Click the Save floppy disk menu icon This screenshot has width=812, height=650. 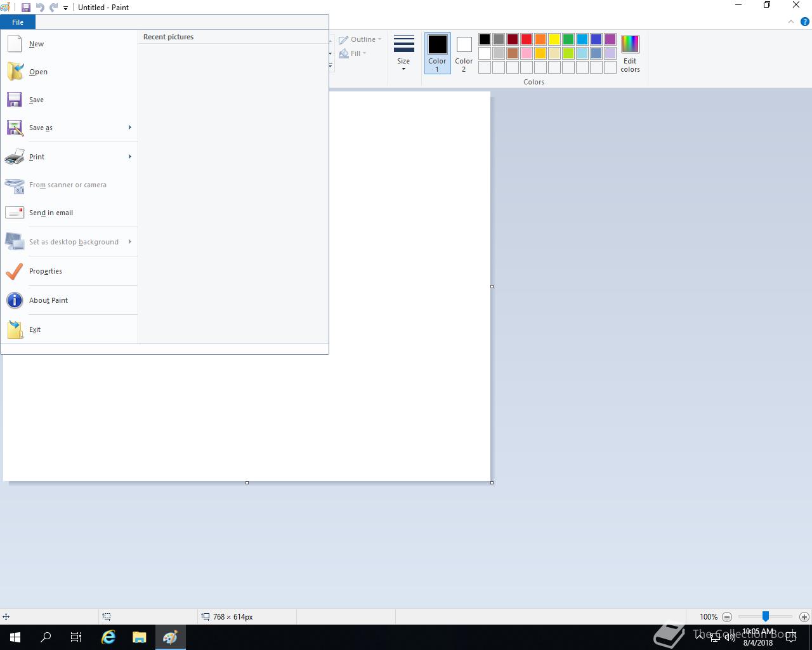[x=15, y=100]
